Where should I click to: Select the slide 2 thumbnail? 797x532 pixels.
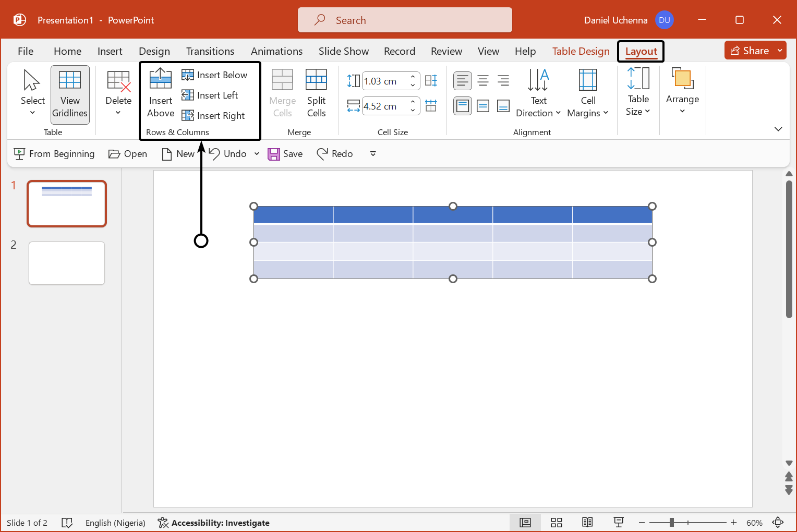coord(67,263)
